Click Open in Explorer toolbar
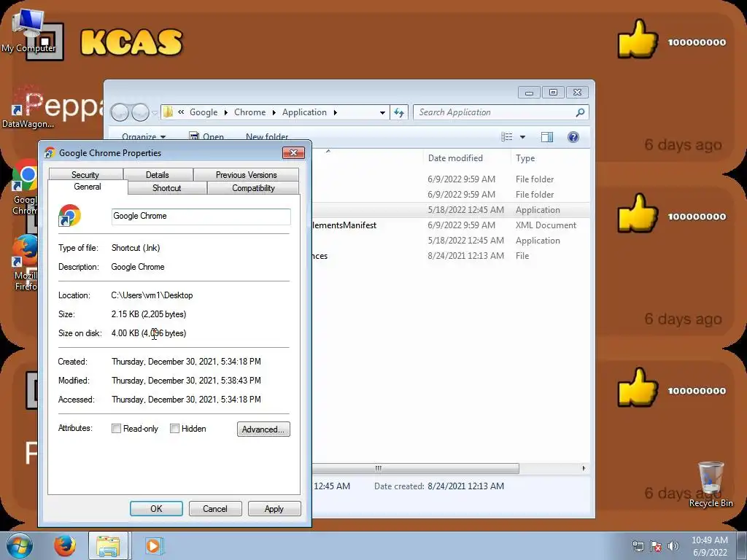747x560 pixels. [206, 136]
